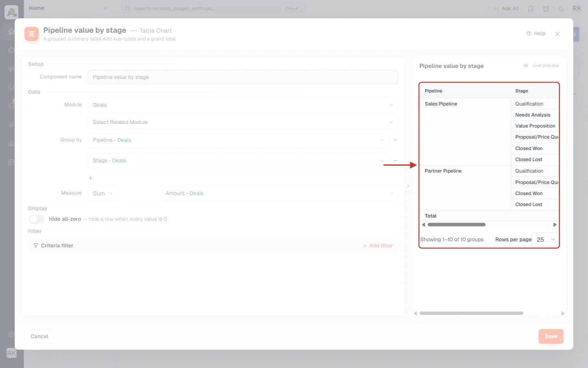Viewport: 588px width, 368px height.
Task: Collapse the sidebar with the double-chevron icon
Action: 105,8
